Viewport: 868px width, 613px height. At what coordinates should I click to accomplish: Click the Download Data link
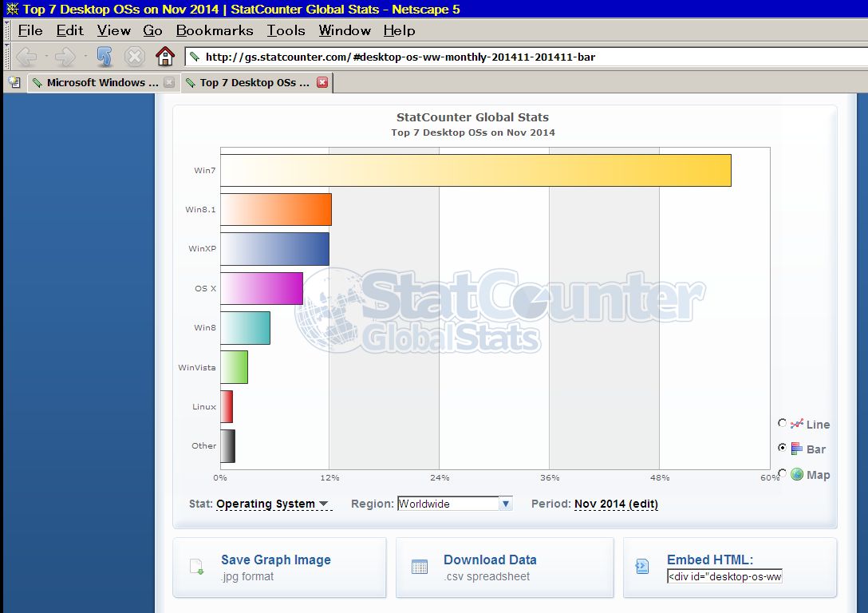(490, 560)
